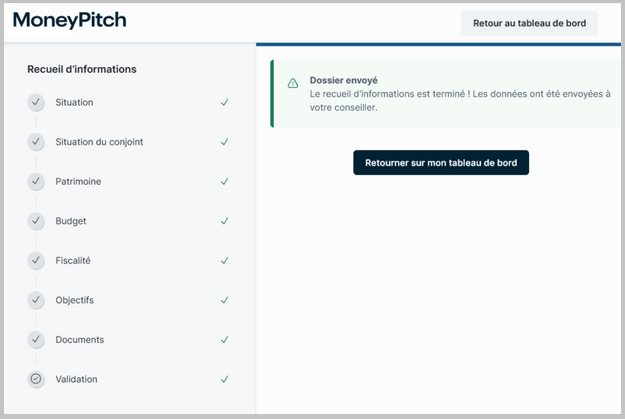Select the Validation step label

click(x=76, y=379)
